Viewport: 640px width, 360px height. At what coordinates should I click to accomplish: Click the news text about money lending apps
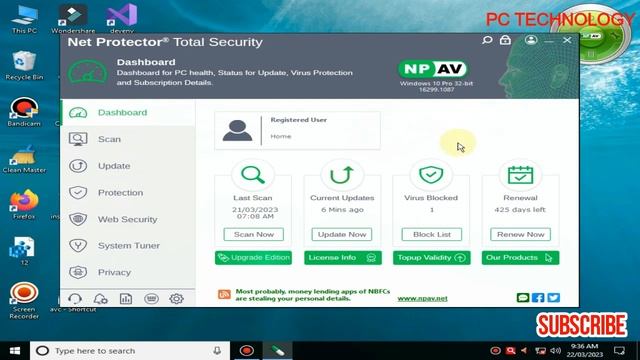(x=313, y=295)
